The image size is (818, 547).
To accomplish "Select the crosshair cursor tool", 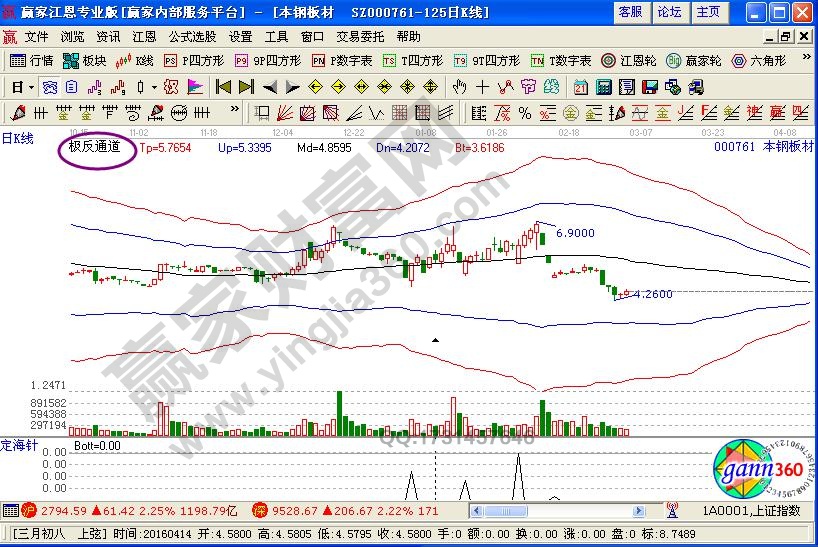I will pyautogui.click(x=483, y=87).
